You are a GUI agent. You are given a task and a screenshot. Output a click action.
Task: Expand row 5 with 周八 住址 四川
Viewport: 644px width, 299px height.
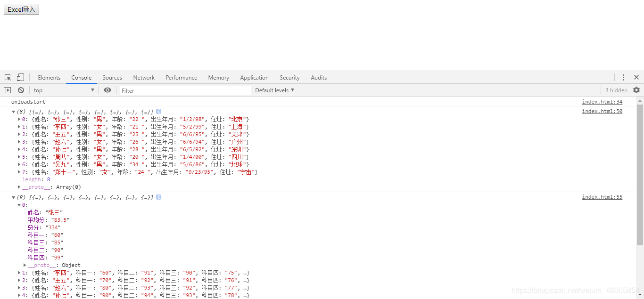[19, 157]
